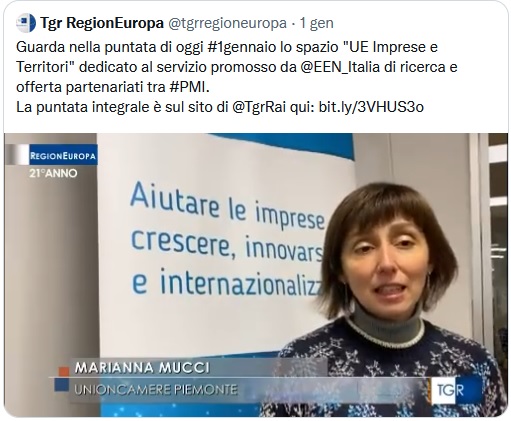Viewport: 511px width, 421px height.
Task: Open the #PMI hashtag
Action: [189, 87]
